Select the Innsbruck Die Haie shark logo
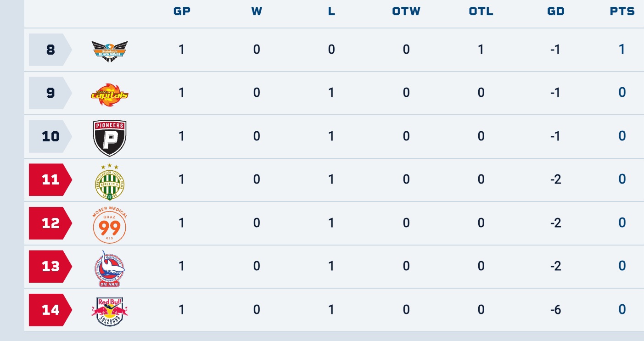The width and height of the screenshot is (644, 341). [110, 268]
